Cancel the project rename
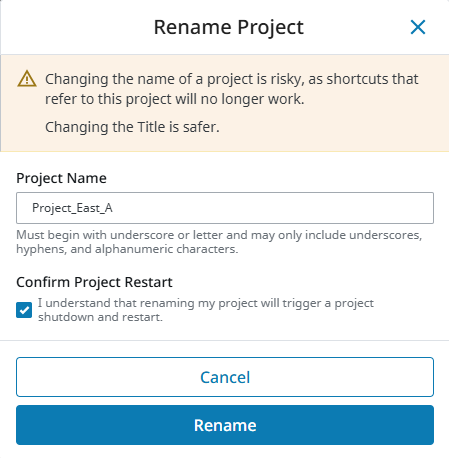This screenshot has width=449, height=458. tap(225, 377)
